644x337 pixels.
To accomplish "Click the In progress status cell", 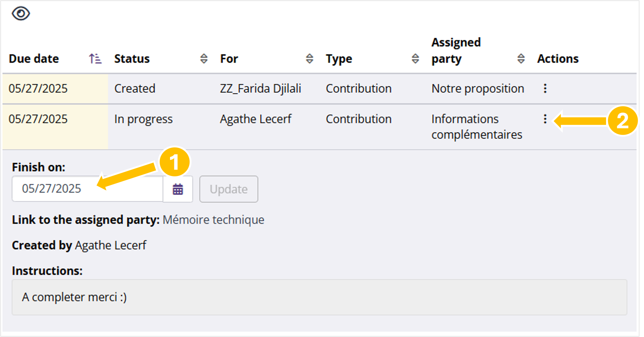I will tap(143, 119).
